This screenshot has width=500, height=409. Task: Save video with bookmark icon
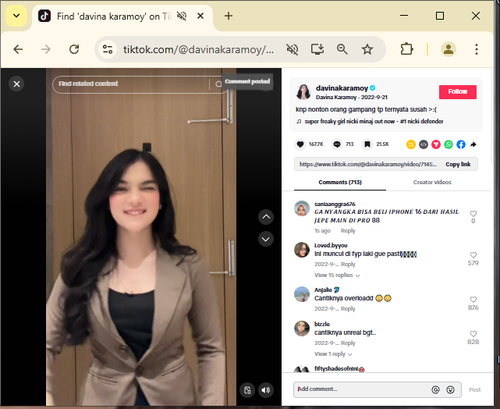coord(367,144)
